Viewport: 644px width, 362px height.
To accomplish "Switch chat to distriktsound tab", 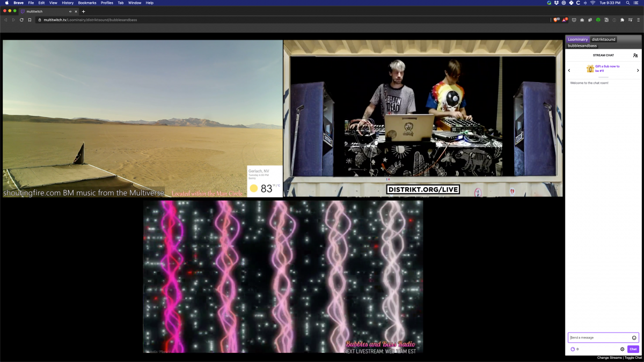I will [x=604, y=39].
